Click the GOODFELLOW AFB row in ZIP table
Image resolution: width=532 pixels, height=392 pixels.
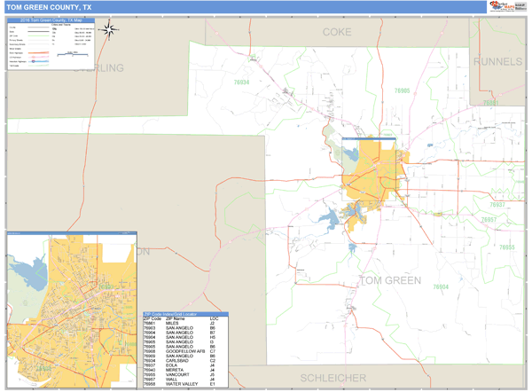pos(185,351)
